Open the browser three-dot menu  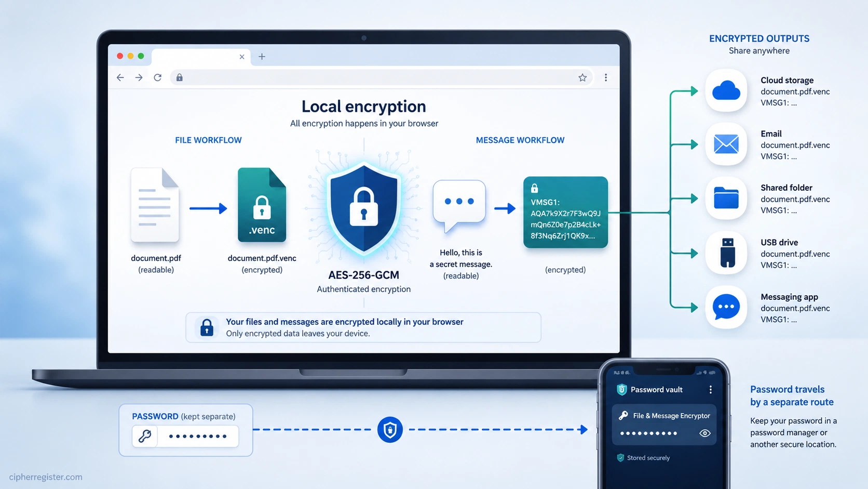tap(606, 77)
